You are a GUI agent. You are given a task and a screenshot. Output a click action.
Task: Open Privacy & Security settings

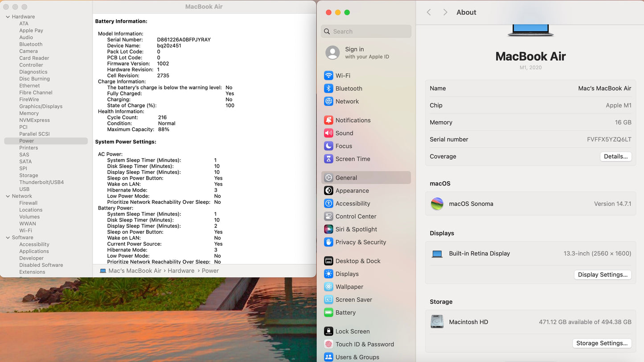pyautogui.click(x=361, y=243)
